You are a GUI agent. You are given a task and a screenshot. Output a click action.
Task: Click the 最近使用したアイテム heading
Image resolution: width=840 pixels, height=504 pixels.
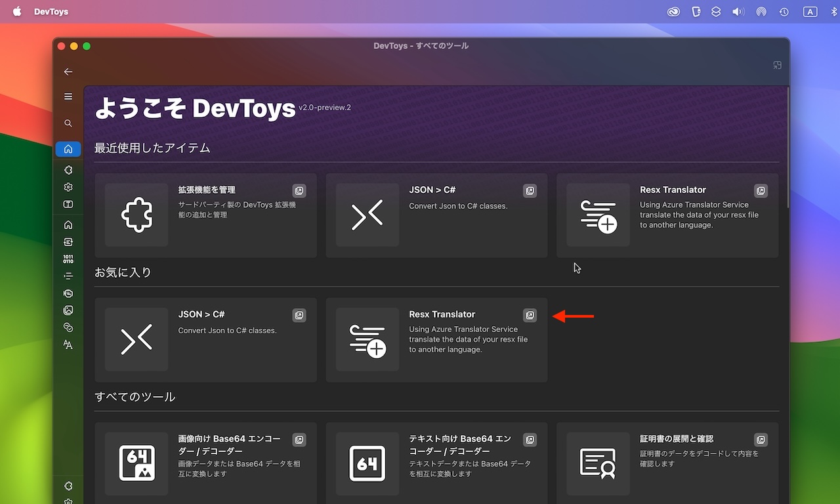(152, 148)
